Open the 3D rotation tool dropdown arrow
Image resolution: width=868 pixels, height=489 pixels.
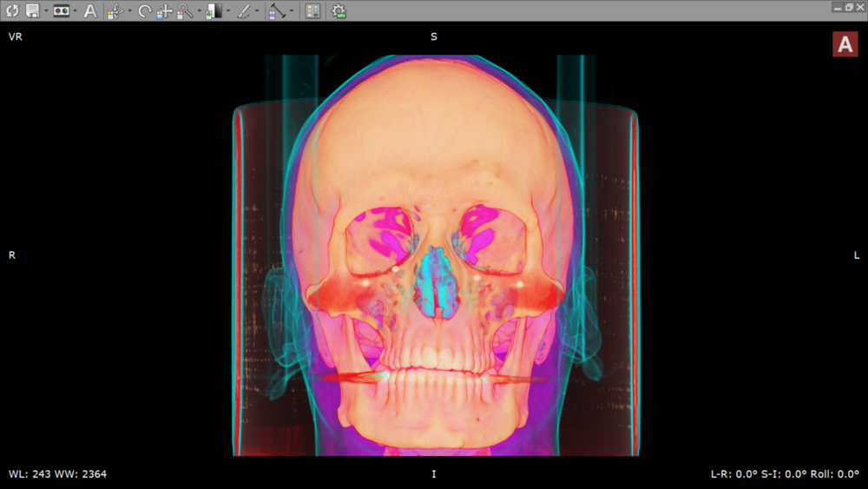(128, 12)
